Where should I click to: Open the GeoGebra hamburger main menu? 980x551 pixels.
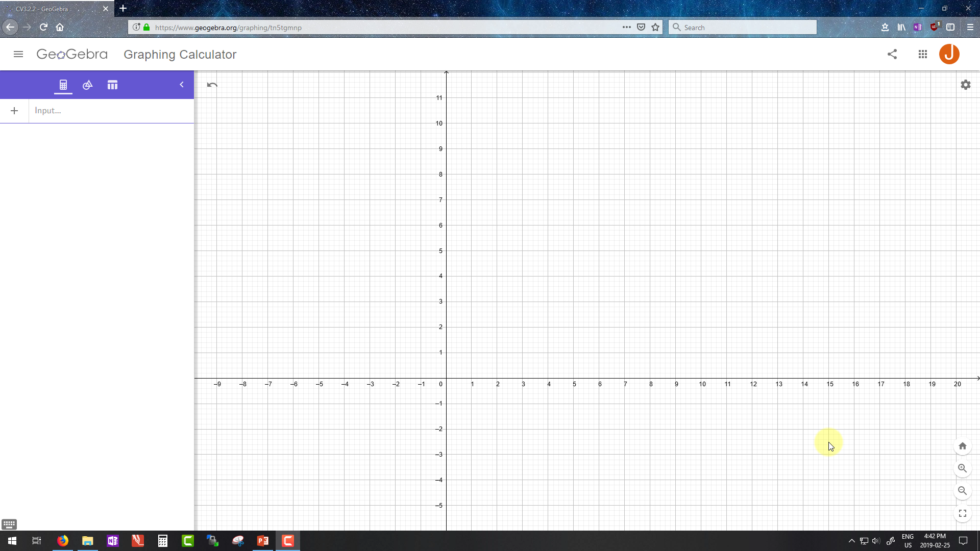18,54
